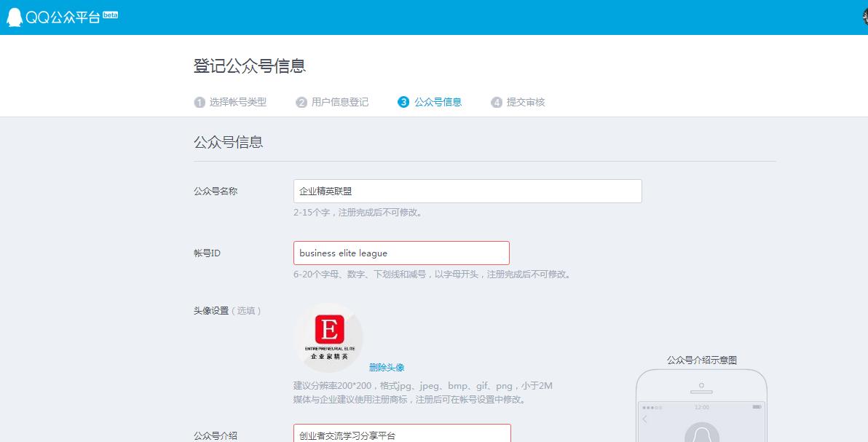Click the uploaded red E avatar image
This screenshot has height=442, width=868.
(x=329, y=336)
